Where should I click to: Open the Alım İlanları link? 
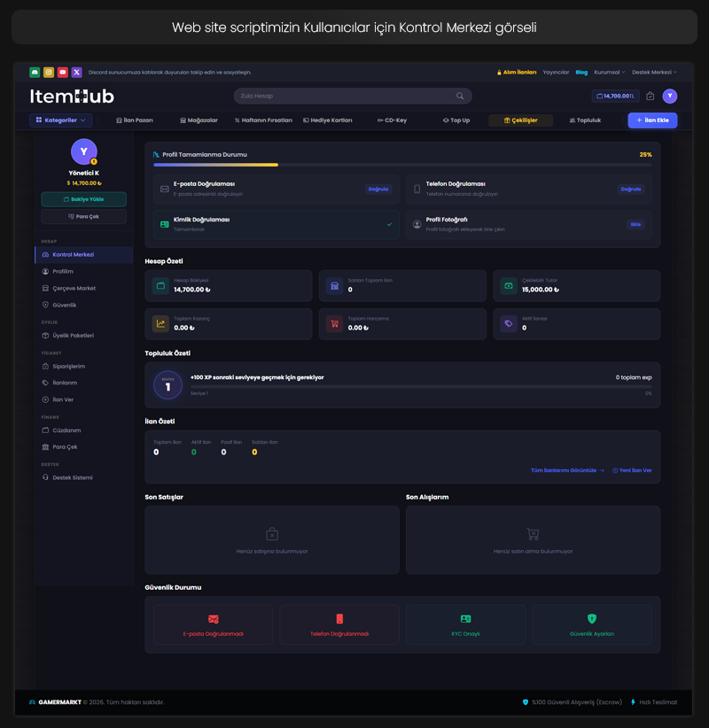517,72
